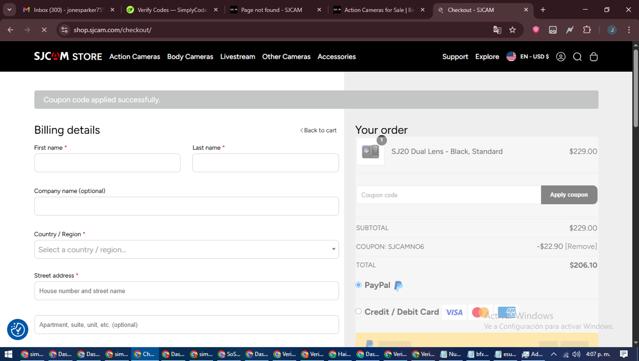Open the Country / Region dropdown
The image size is (639, 361).
point(186,249)
